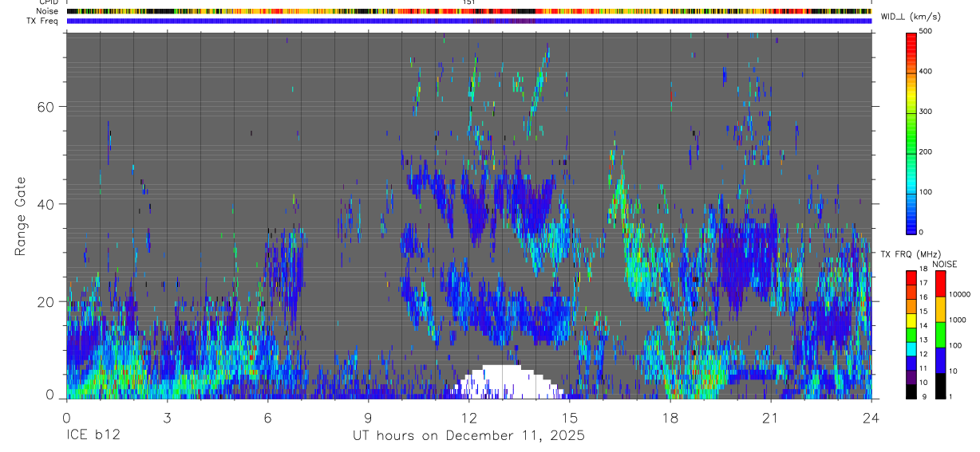
Task: Click the '21' tick on the UT hours axis
Action: [770, 417]
